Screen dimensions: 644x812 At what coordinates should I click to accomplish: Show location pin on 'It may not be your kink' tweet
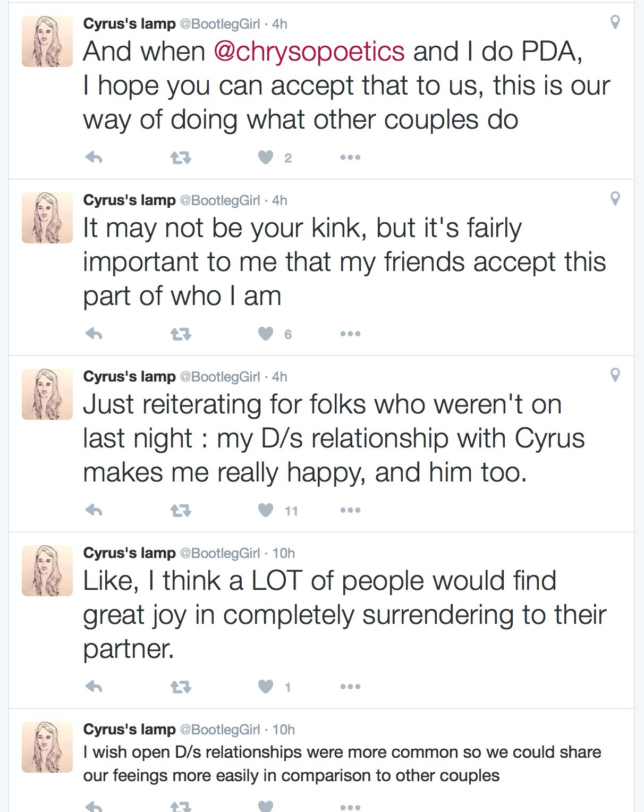(615, 199)
